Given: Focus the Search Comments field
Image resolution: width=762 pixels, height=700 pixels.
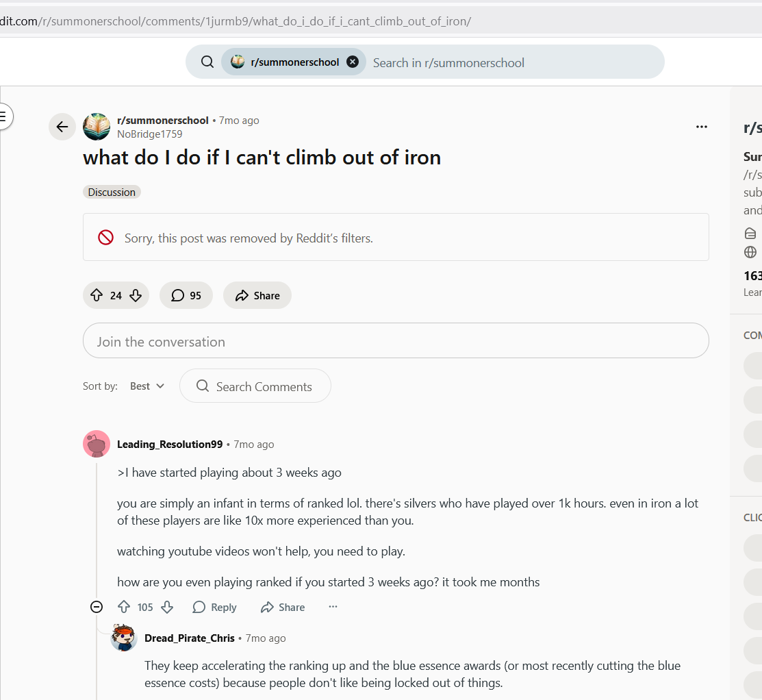Looking at the screenshot, I should 255,386.
